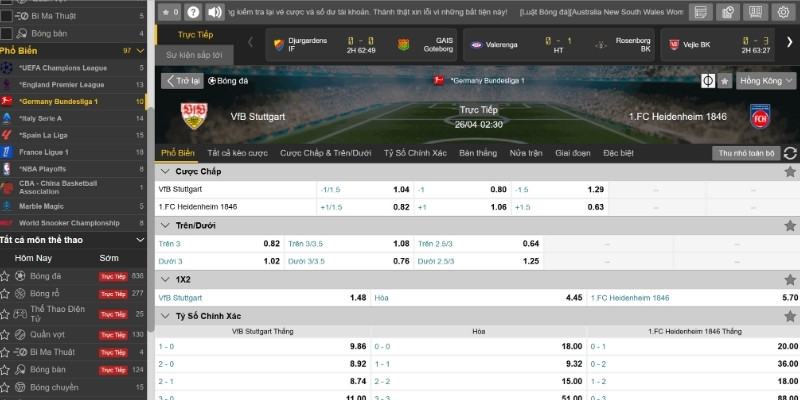Collapse the Trên/Dưới market
The image size is (800, 400).
tap(165, 226)
